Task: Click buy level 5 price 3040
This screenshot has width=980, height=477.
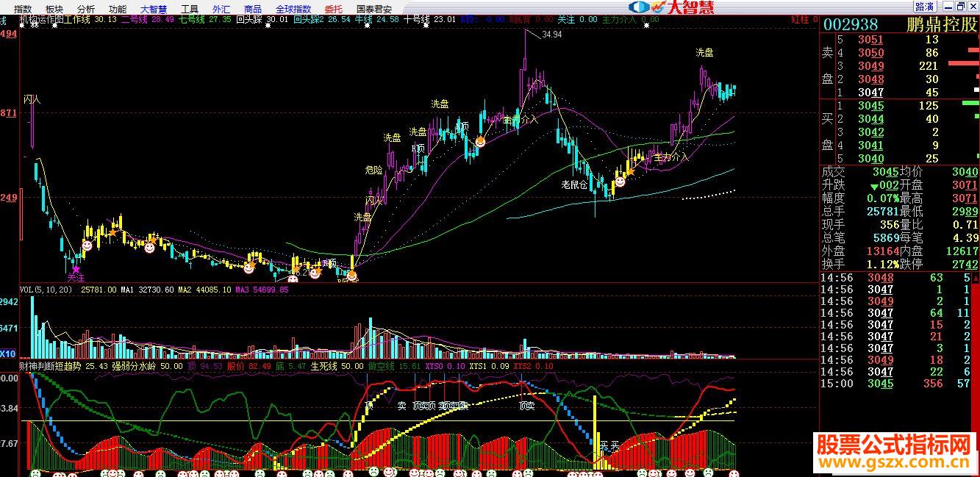Action: 871,159
